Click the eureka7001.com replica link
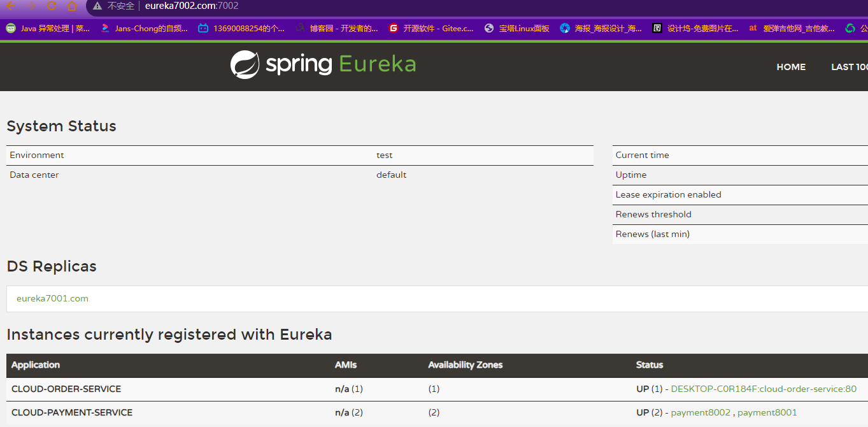The height and width of the screenshot is (427, 868). (x=52, y=298)
